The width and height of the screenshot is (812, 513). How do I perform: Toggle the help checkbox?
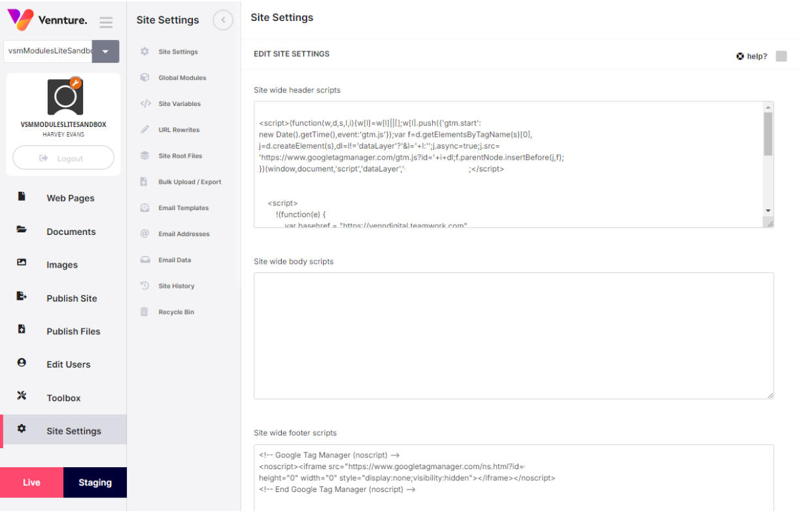781,56
